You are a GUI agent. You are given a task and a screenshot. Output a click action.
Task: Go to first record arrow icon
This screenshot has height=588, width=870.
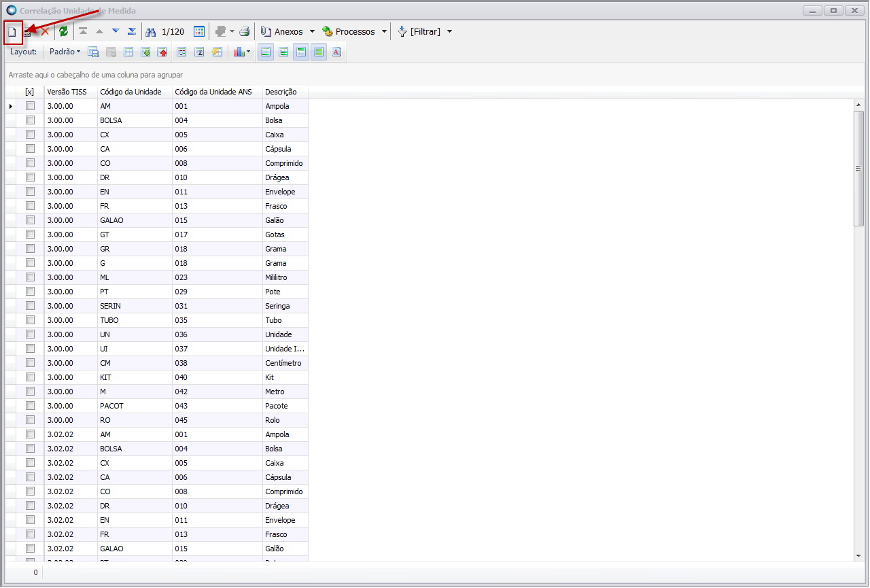[83, 31]
